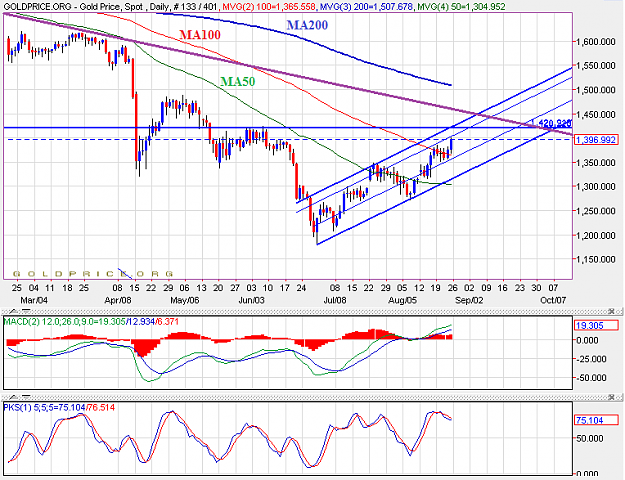Click the 1,550.000 price axis value
625x480 pixels.
click(x=596, y=66)
